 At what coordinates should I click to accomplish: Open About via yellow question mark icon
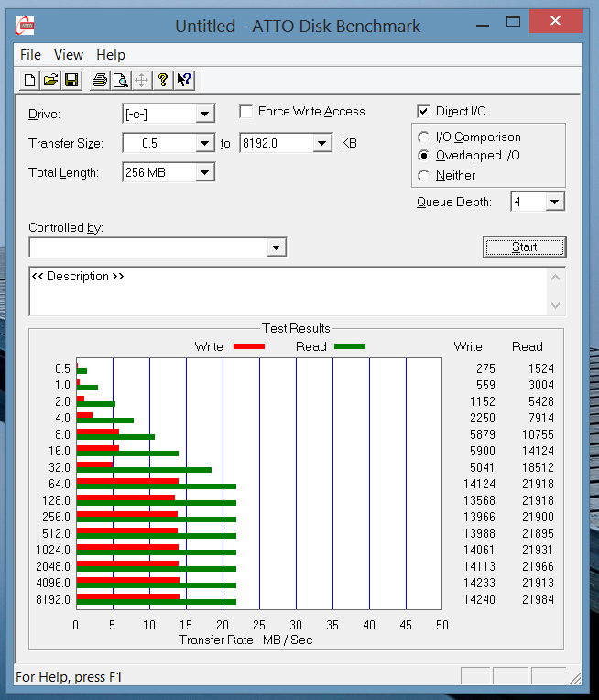tap(162, 81)
